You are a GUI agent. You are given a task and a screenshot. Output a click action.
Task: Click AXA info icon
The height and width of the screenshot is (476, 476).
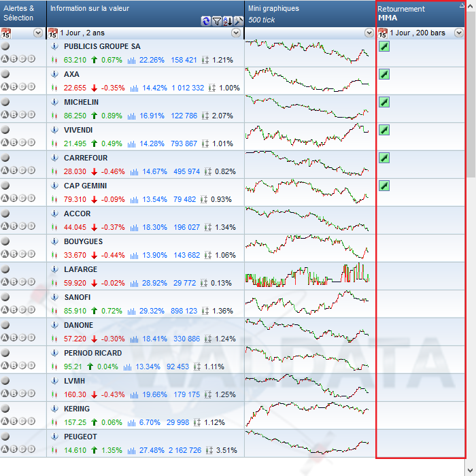tap(54, 74)
